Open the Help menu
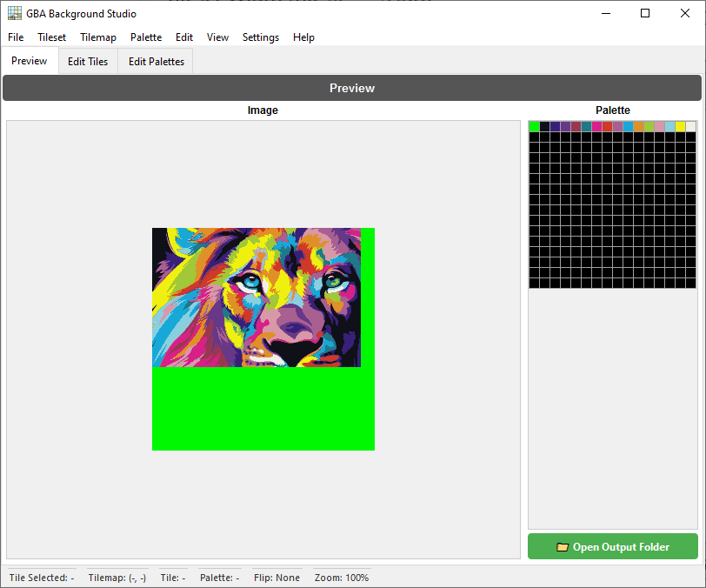Screen dimensions: 706x588 click(x=303, y=37)
